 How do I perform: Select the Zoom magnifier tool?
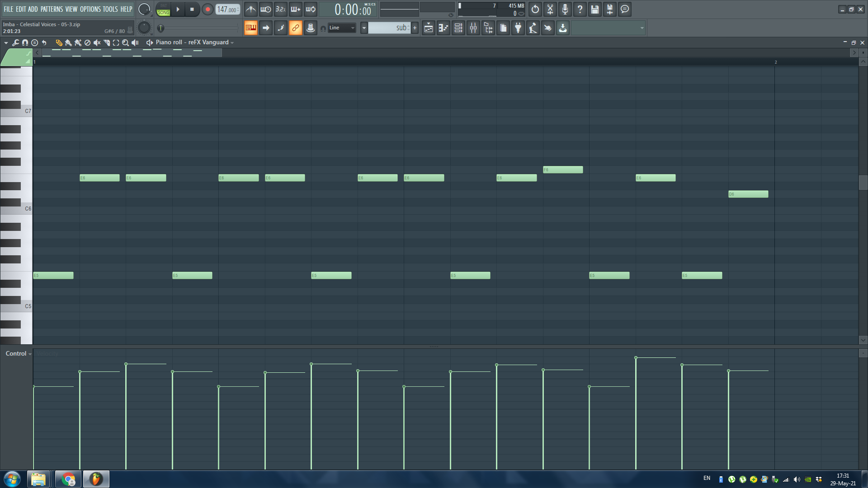pos(126,42)
